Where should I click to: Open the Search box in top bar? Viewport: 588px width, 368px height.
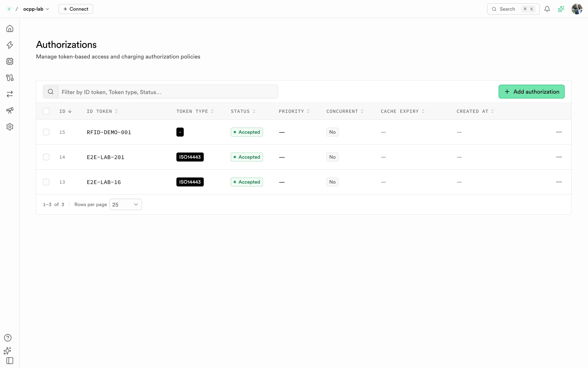click(513, 9)
